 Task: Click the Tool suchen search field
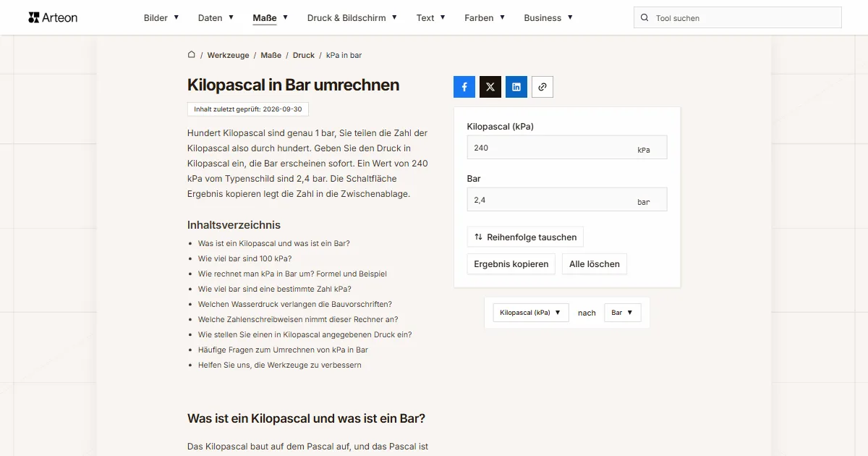coord(738,18)
